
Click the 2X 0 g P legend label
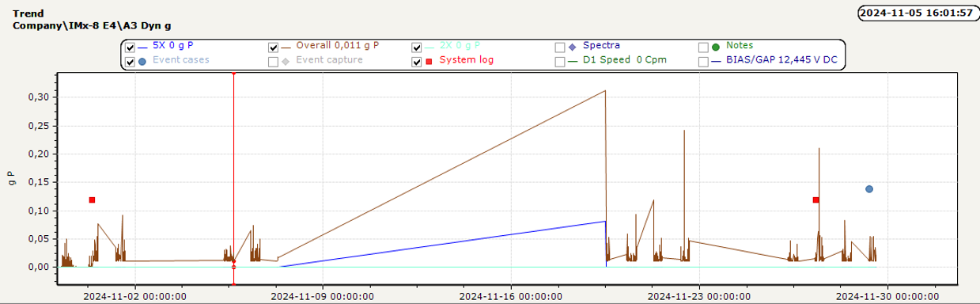[460, 46]
